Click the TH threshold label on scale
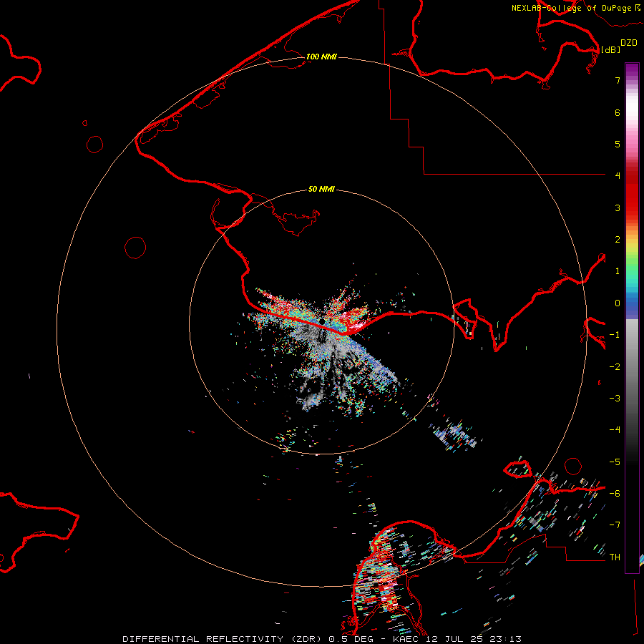This screenshot has width=644, height=644. 615,557
